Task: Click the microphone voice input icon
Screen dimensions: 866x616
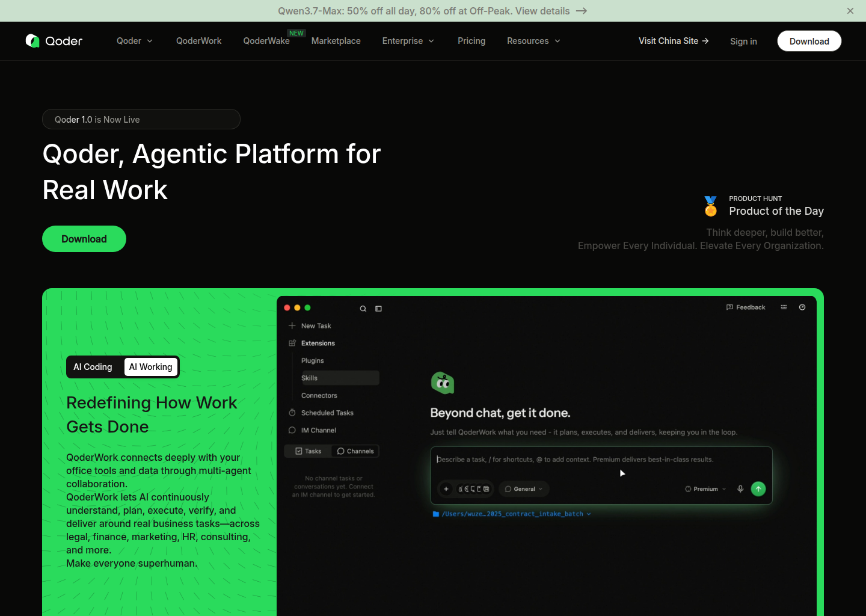Action: click(740, 489)
